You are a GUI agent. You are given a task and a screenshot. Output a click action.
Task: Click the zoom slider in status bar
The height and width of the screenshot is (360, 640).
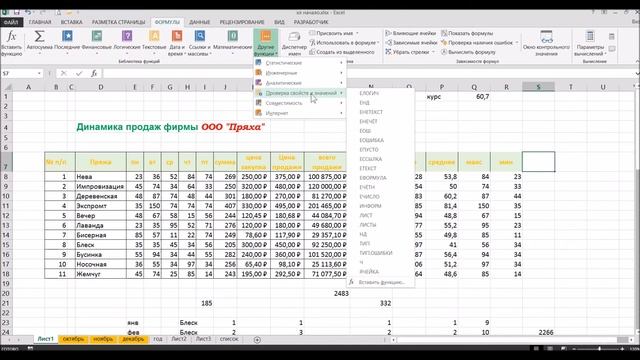click(x=599, y=349)
